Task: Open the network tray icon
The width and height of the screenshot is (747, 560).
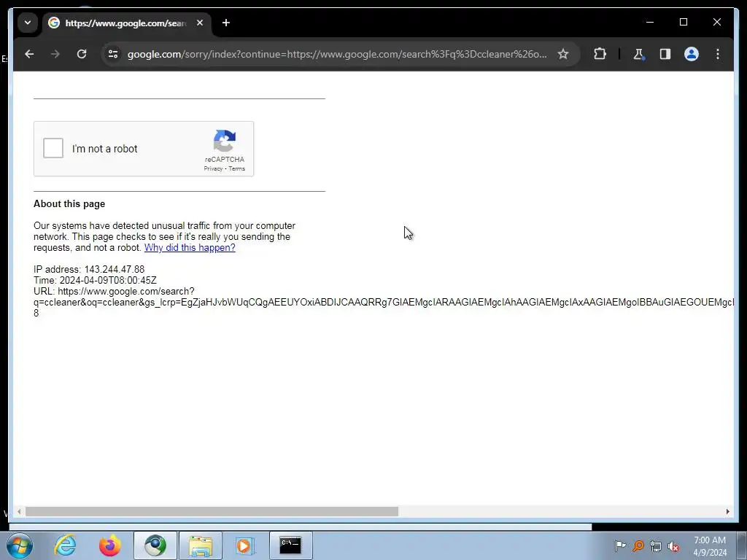Action: coord(656,546)
